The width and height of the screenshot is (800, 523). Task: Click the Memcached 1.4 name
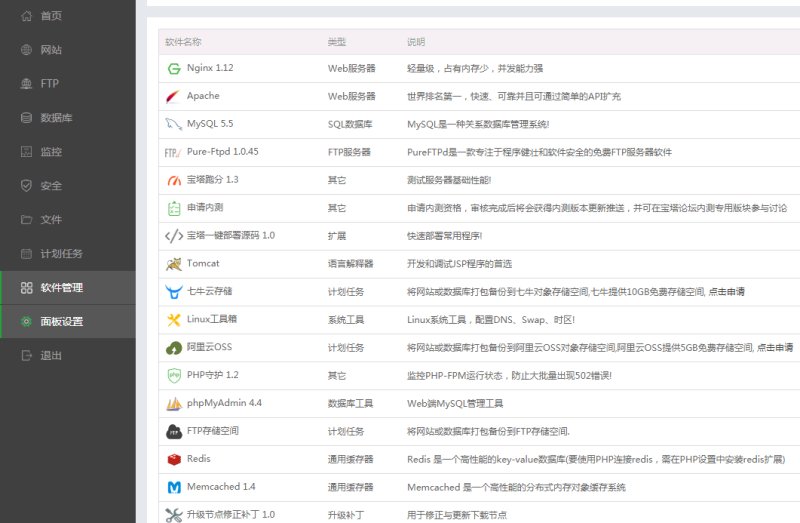click(221, 487)
